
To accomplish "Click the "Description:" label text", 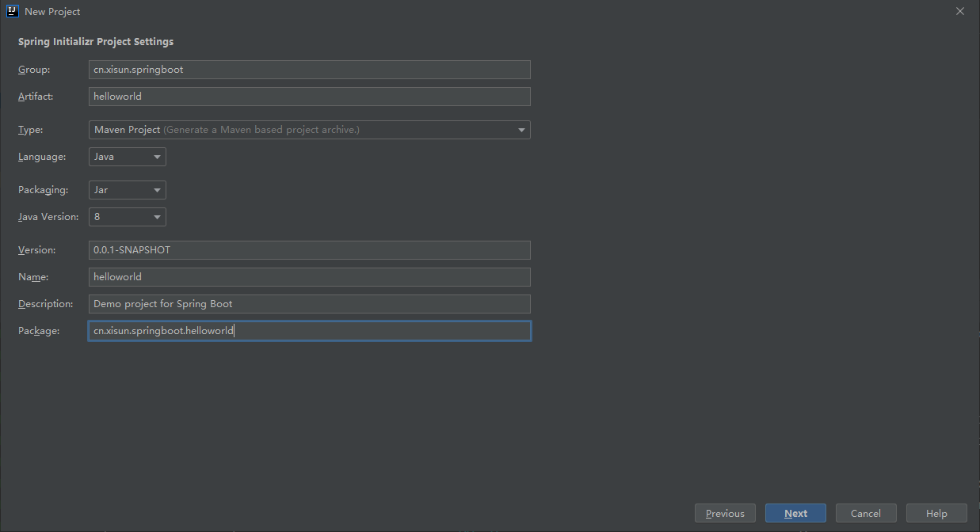I will 46,304.
